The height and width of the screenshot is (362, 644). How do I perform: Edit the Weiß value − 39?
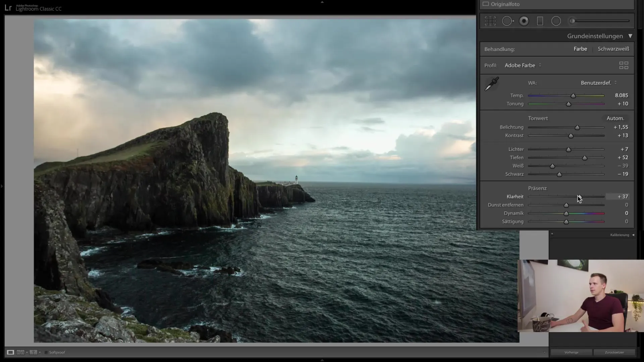pyautogui.click(x=623, y=166)
